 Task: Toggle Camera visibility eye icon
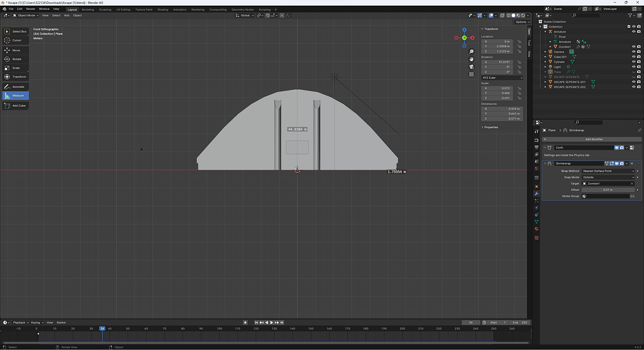coord(633,52)
